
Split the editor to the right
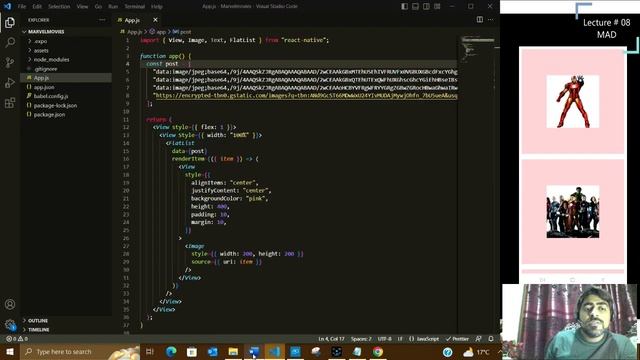(x=480, y=20)
